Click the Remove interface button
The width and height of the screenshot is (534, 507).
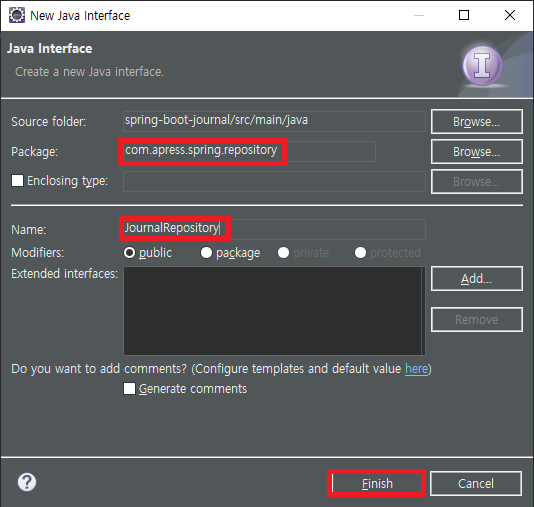477,319
